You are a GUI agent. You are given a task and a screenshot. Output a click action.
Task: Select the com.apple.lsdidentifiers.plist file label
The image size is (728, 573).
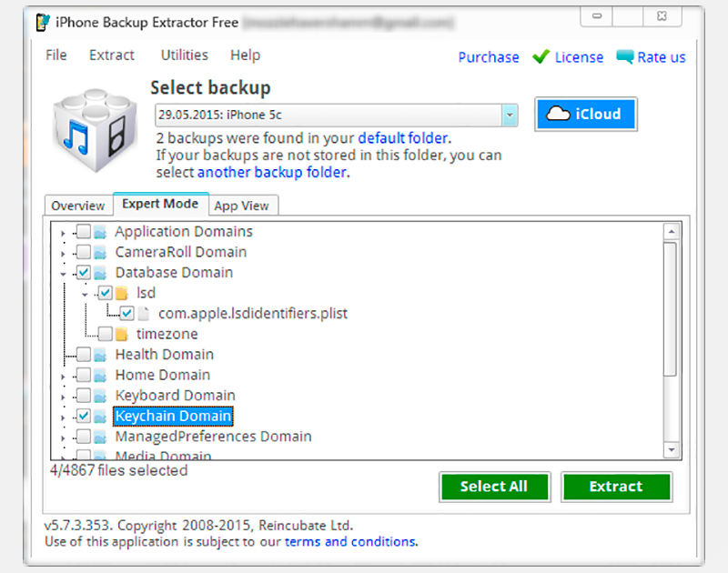click(x=253, y=314)
